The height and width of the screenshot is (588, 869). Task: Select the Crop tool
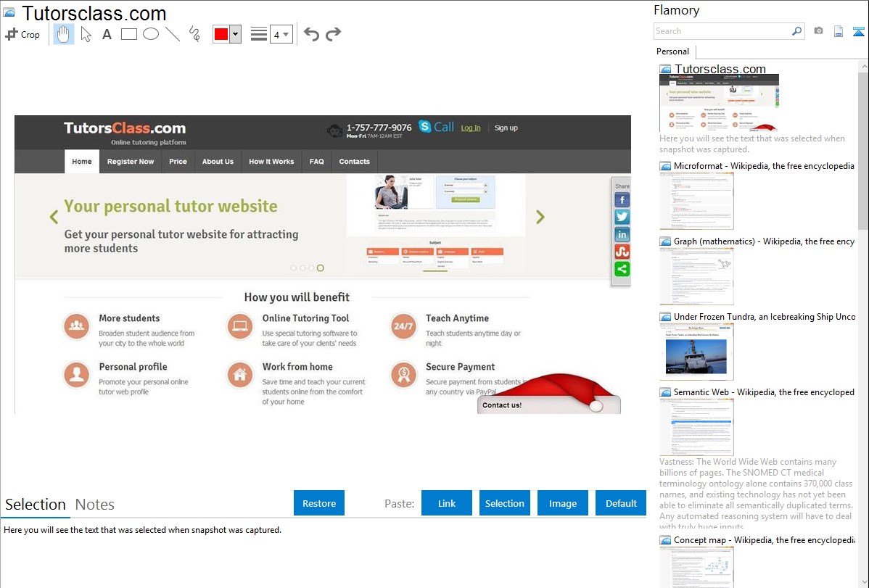click(x=22, y=34)
